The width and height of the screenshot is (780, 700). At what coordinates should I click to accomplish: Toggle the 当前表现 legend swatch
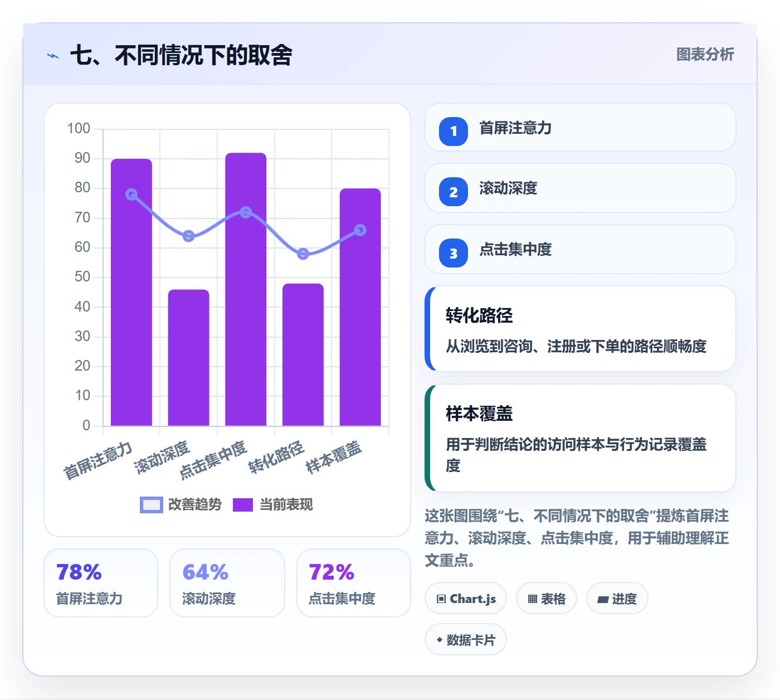point(243,504)
